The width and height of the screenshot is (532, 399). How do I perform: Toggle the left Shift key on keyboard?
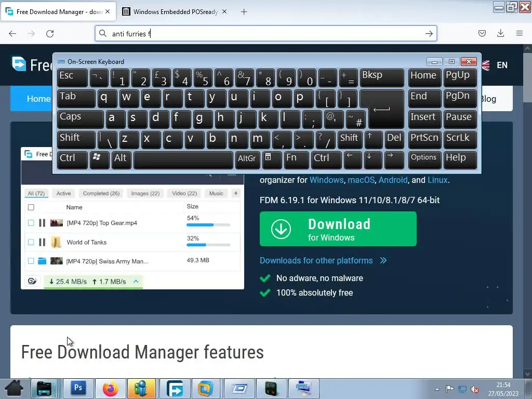[76, 139]
